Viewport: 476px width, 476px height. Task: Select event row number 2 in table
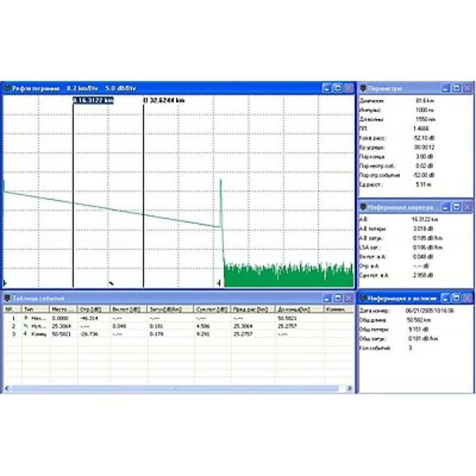click(179, 326)
